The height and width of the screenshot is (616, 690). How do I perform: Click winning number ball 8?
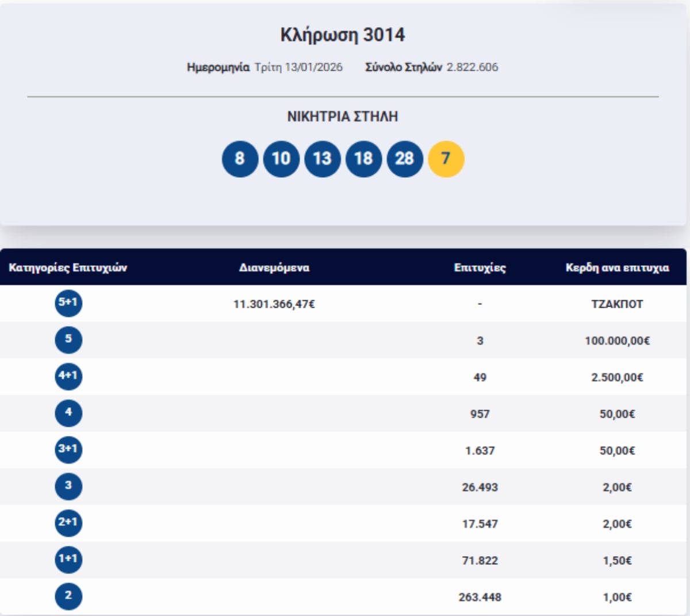click(240, 159)
